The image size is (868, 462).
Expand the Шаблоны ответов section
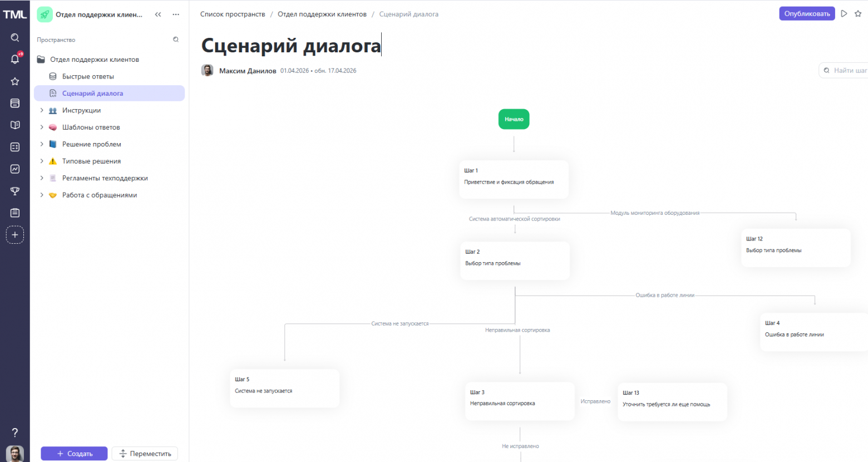click(x=41, y=127)
